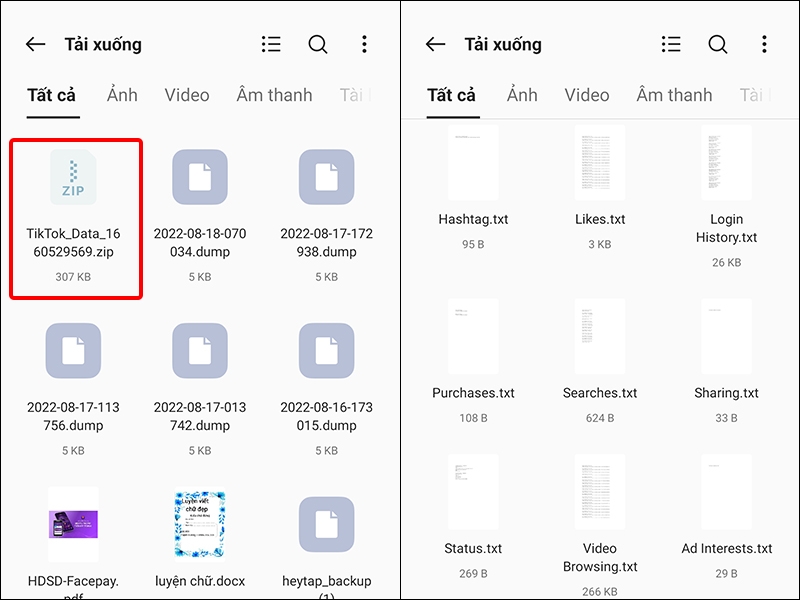This screenshot has height=600, width=800.
Task: Open 2022-08-18-070034.dump file icon
Action: 200,177
